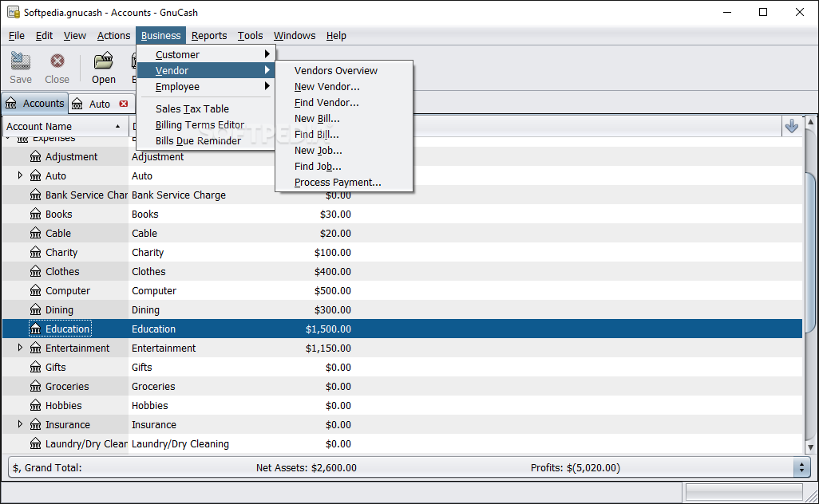The width and height of the screenshot is (819, 504).
Task: Open the Grand Total currency dropdown
Action: click(x=801, y=467)
